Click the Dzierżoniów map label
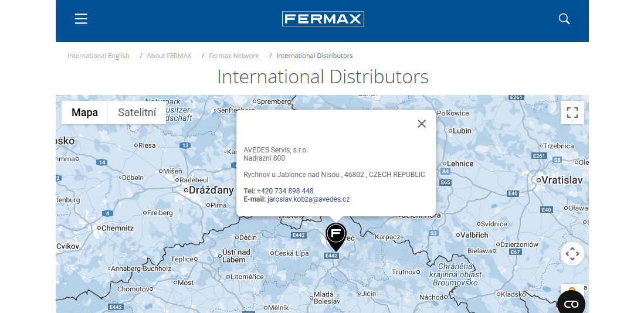 click(x=519, y=244)
